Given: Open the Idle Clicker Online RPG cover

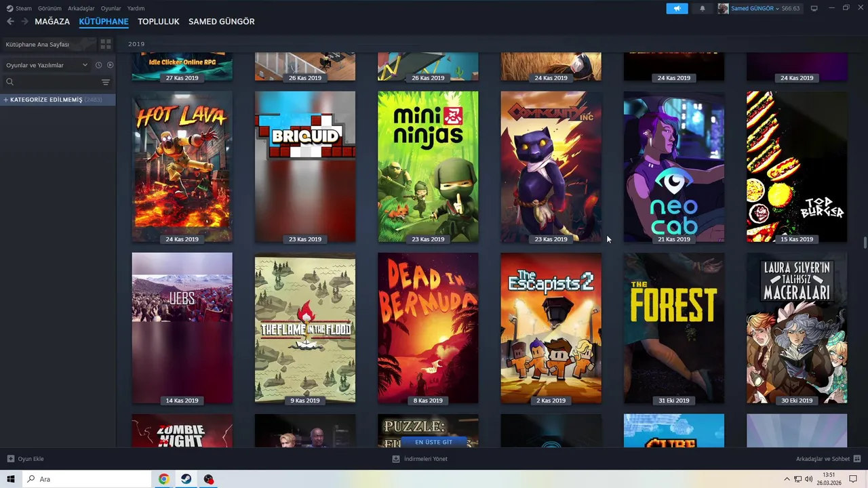Looking at the screenshot, I should 182,66.
